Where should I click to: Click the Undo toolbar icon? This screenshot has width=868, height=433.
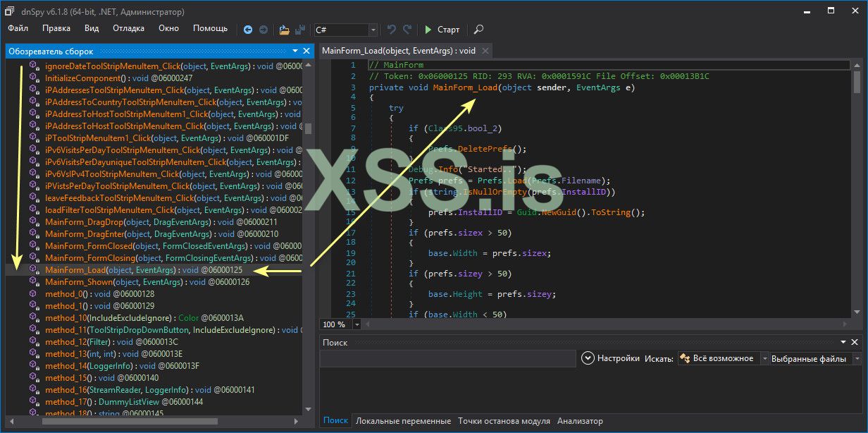tap(392, 30)
